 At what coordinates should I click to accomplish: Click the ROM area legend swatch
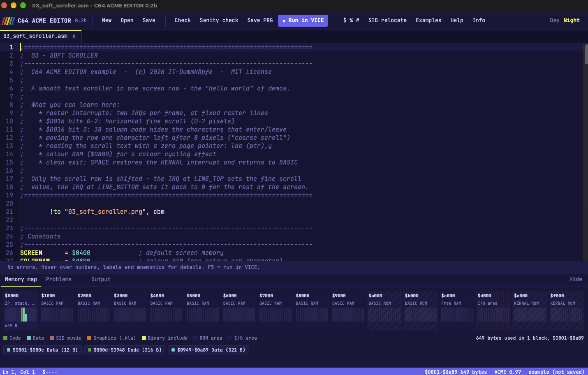[x=195, y=338]
